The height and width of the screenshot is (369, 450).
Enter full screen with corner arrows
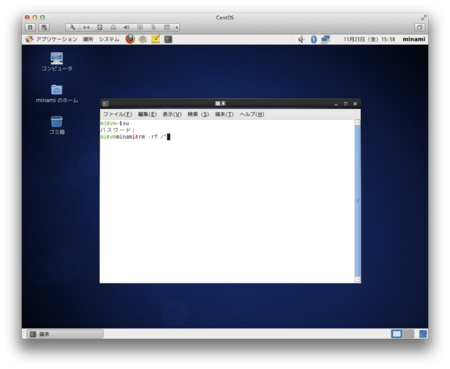pos(423,17)
